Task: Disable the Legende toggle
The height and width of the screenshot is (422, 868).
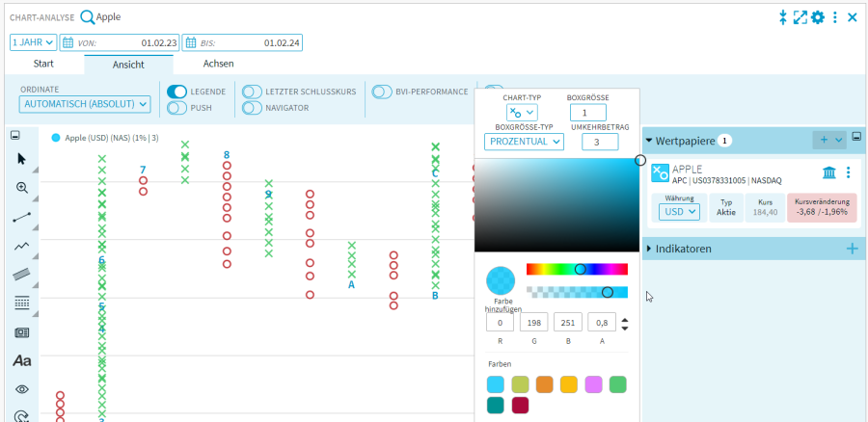Action: [x=176, y=92]
